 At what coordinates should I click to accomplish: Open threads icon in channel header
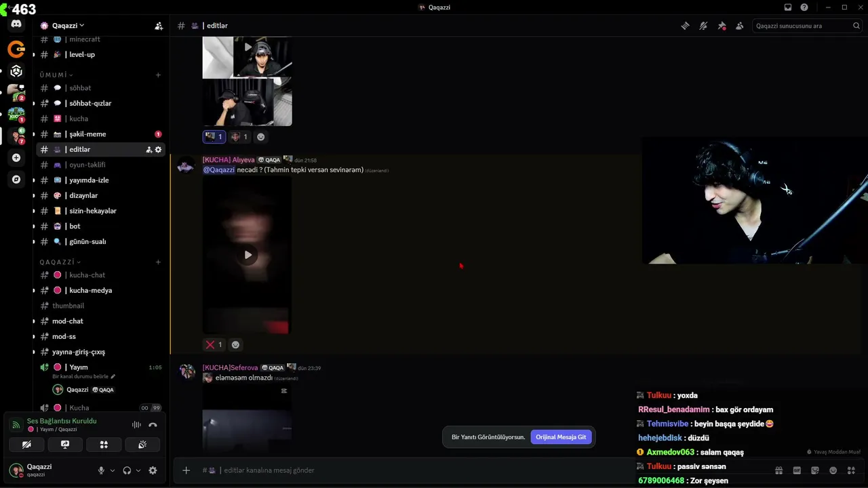tap(686, 26)
